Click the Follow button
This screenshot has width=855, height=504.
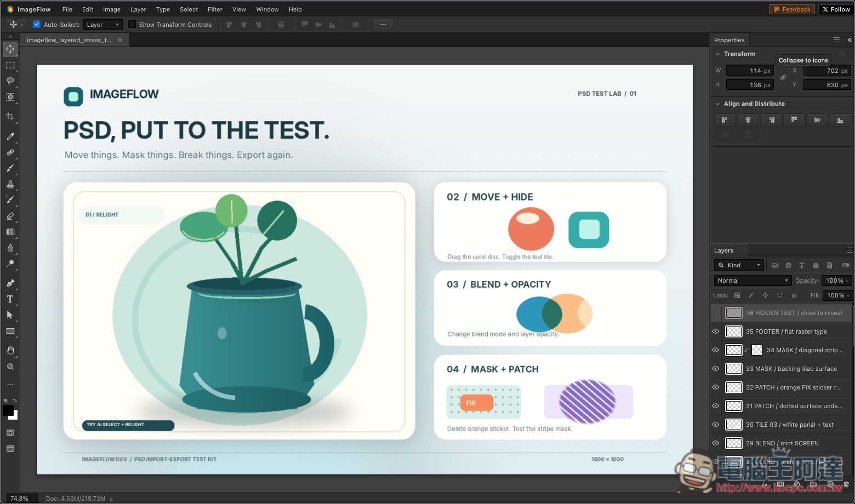836,9
